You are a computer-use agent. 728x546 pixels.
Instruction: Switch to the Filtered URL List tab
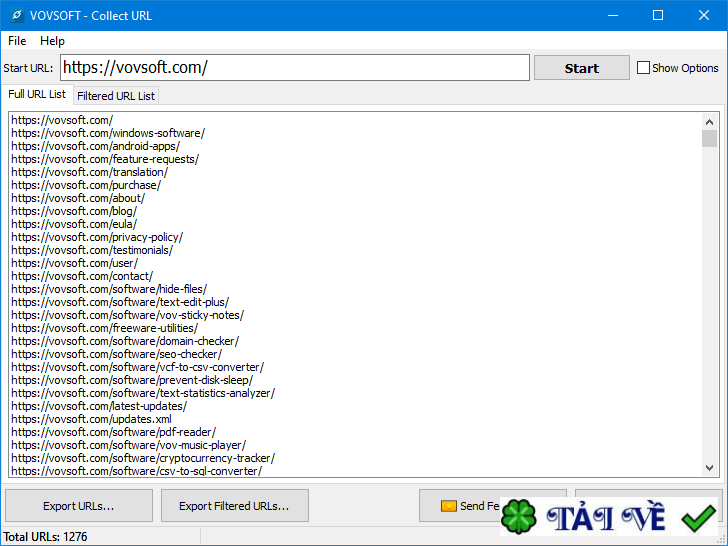(116, 96)
